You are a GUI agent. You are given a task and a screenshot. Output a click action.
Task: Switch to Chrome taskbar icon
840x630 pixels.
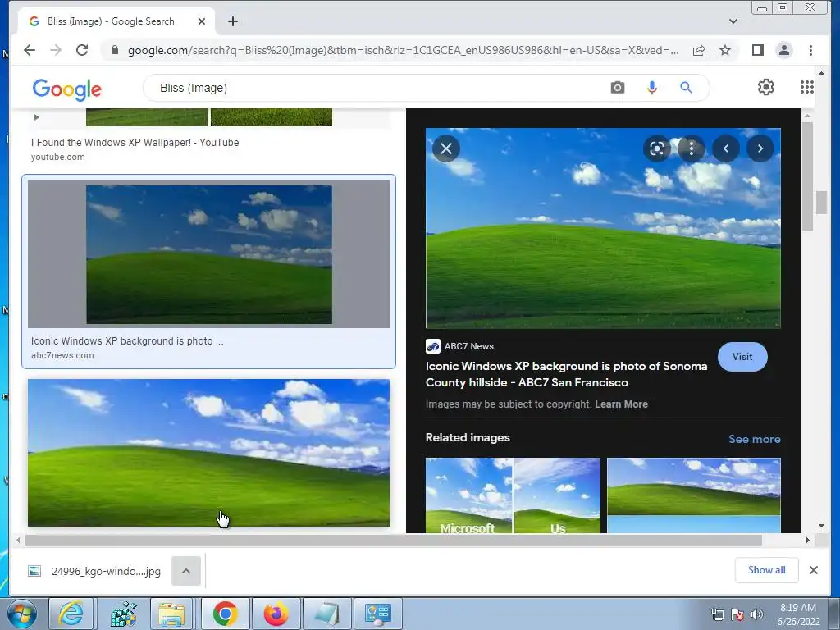pyautogui.click(x=225, y=614)
